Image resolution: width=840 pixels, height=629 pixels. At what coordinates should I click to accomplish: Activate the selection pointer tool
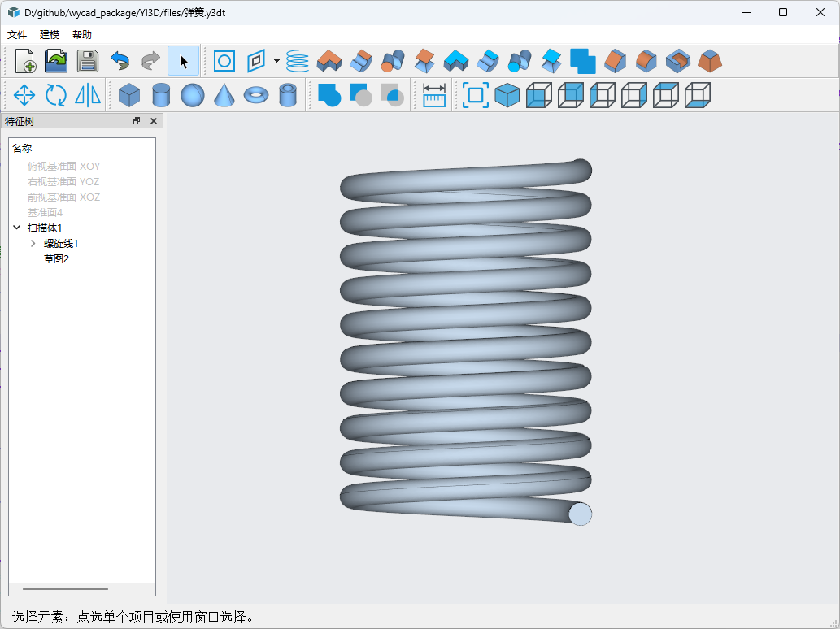point(183,61)
